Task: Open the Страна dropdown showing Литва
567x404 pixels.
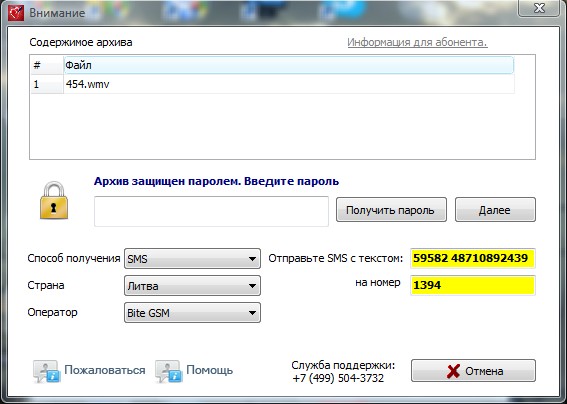Action: tap(192, 286)
